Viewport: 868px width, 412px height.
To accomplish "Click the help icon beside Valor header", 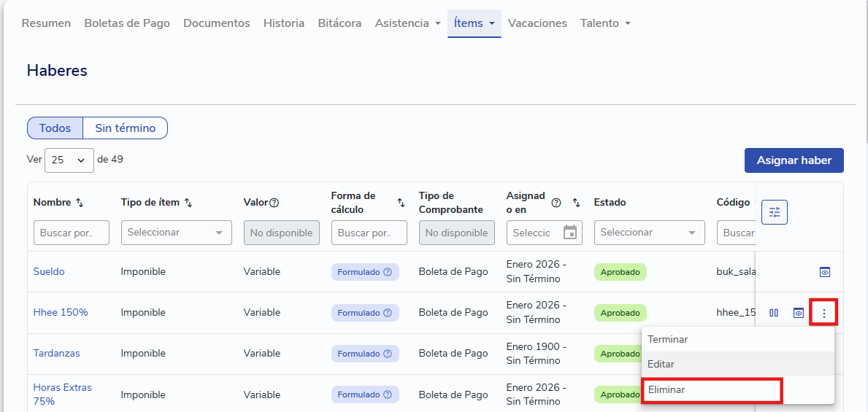I will (274, 203).
